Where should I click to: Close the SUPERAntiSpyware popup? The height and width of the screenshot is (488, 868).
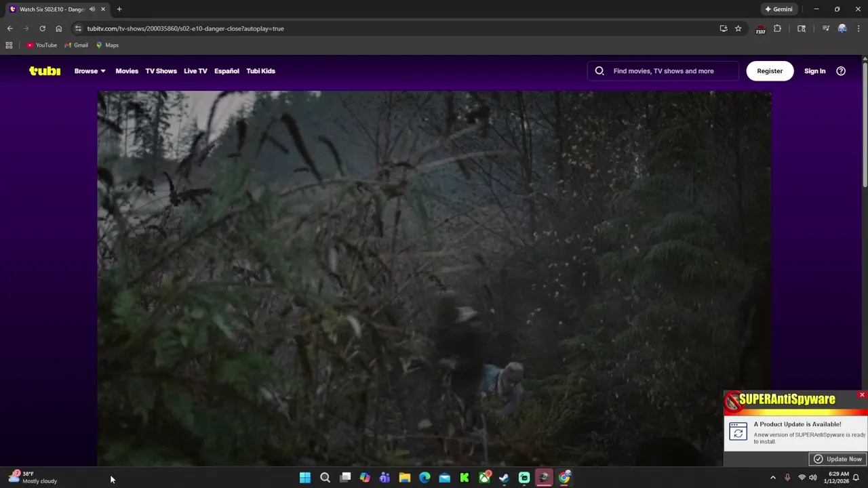click(x=862, y=394)
